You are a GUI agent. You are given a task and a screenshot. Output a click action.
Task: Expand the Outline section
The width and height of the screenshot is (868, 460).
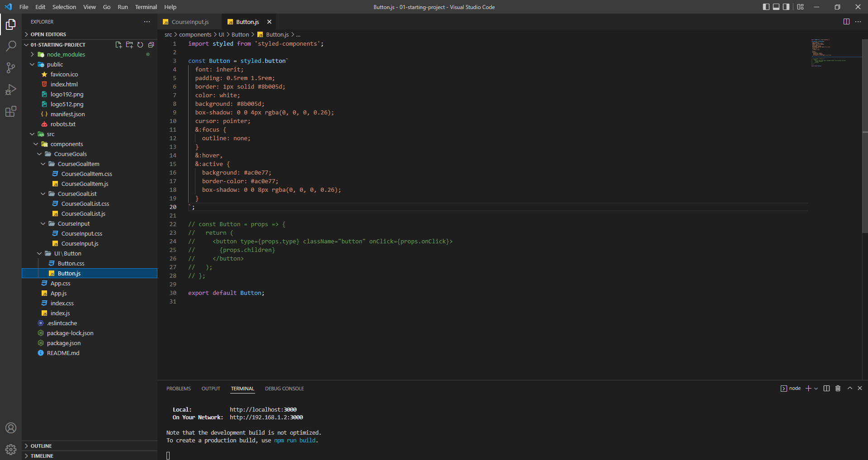90,446
